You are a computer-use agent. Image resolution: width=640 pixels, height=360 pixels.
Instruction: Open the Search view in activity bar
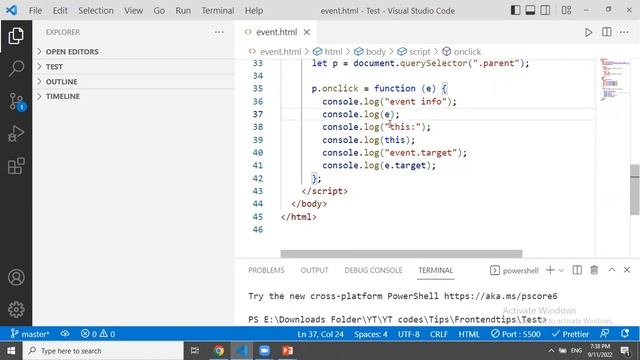[x=16, y=68]
